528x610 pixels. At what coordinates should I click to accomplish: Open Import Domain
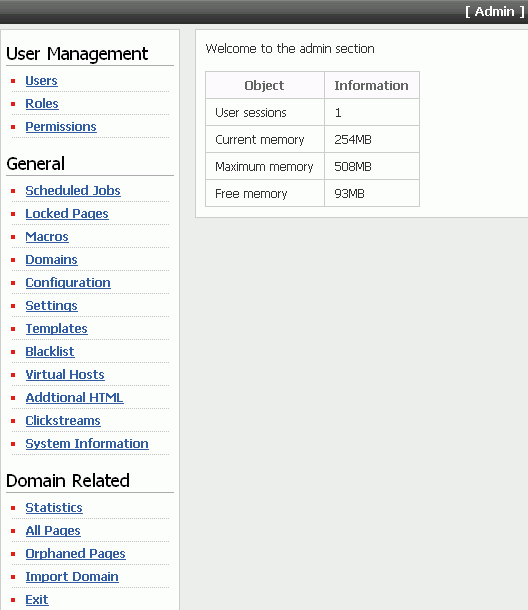tap(72, 576)
